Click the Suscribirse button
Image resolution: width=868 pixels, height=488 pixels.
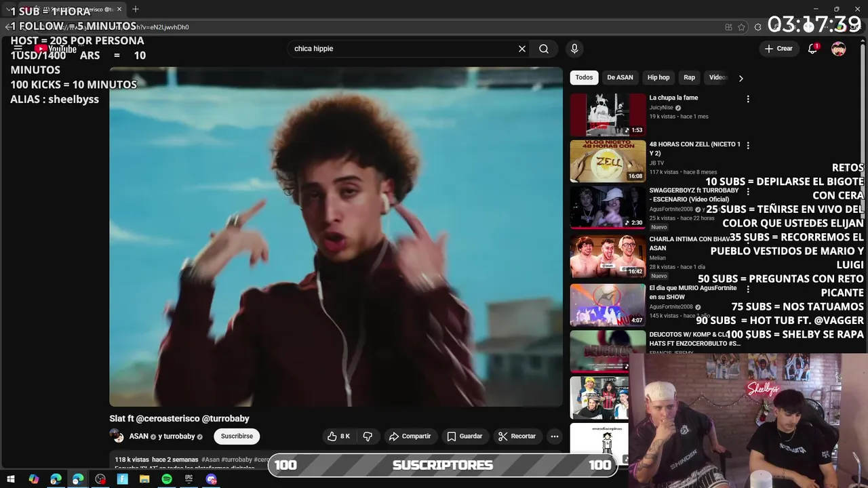pyautogui.click(x=237, y=436)
